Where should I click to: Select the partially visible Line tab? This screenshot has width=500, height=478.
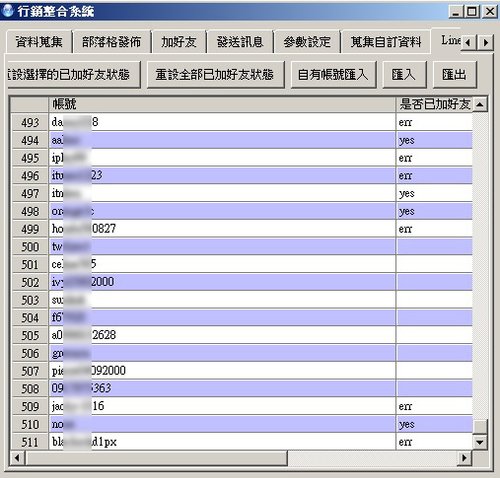[447, 40]
